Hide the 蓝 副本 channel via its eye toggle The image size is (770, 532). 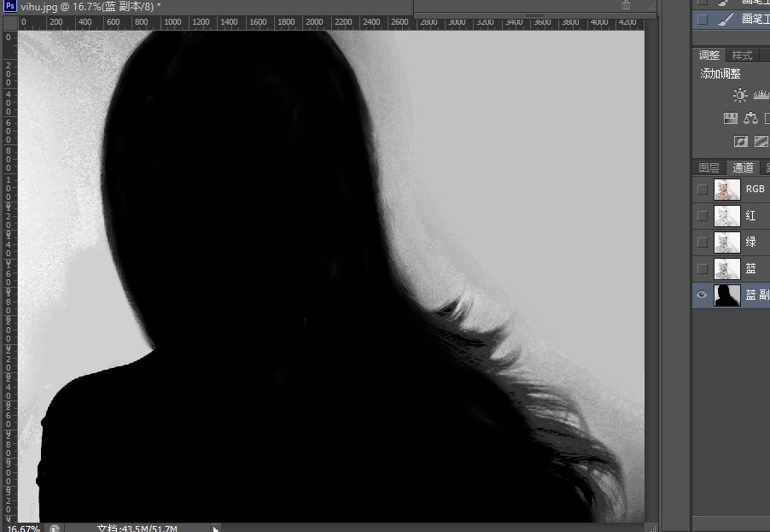point(702,295)
